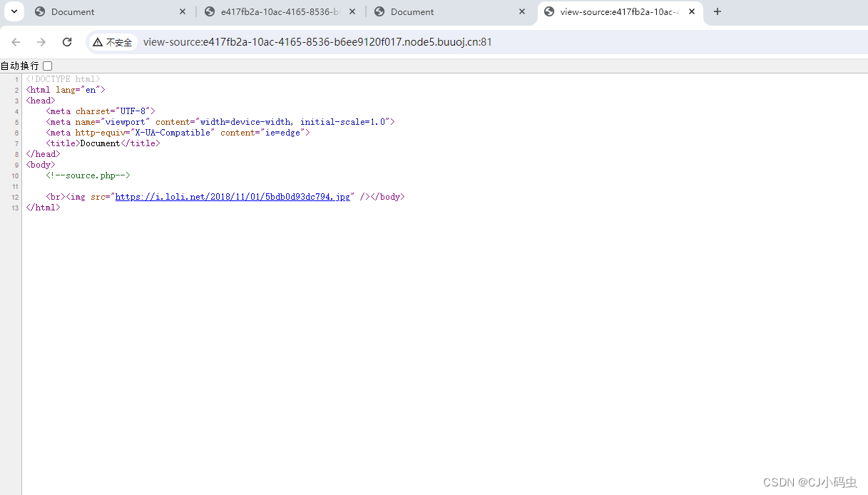Image resolution: width=868 pixels, height=495 pixels.
Task: Click the forward navigation arrow
Action: tap(41, 42)
